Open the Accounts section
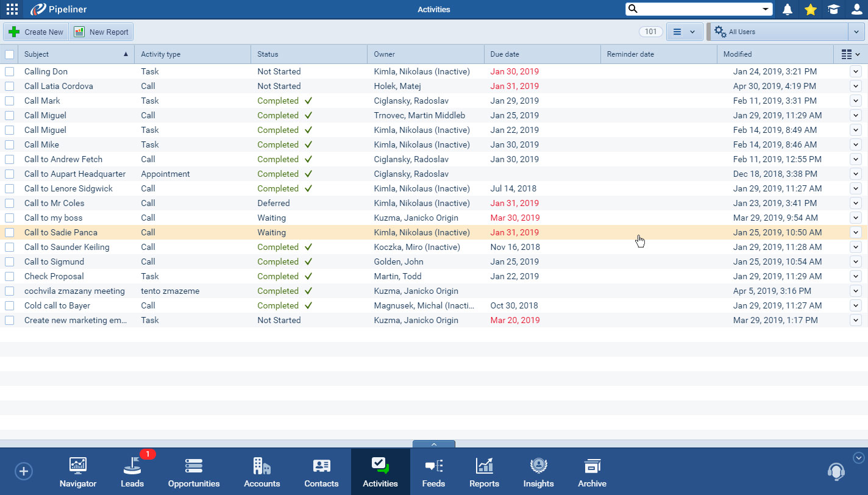Viewport: 868px width, 495px height. [x=261, y=471]
